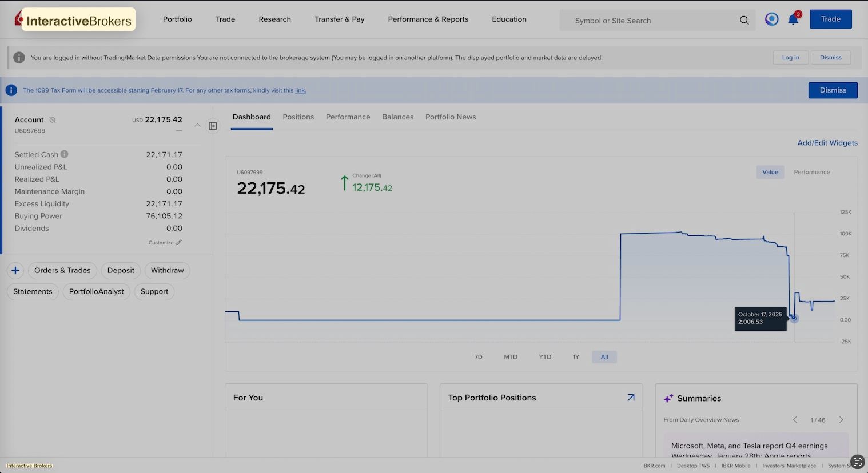The height and width of the screenshot is (473, 868).
Task: Click the Settled Cash value 22,171.17
Action: tap(164, 155)
